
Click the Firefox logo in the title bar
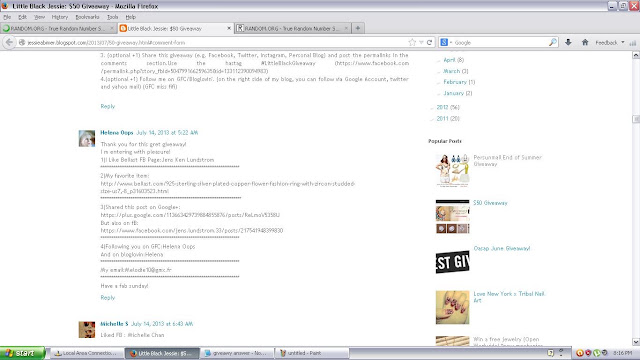click(5, 6)
